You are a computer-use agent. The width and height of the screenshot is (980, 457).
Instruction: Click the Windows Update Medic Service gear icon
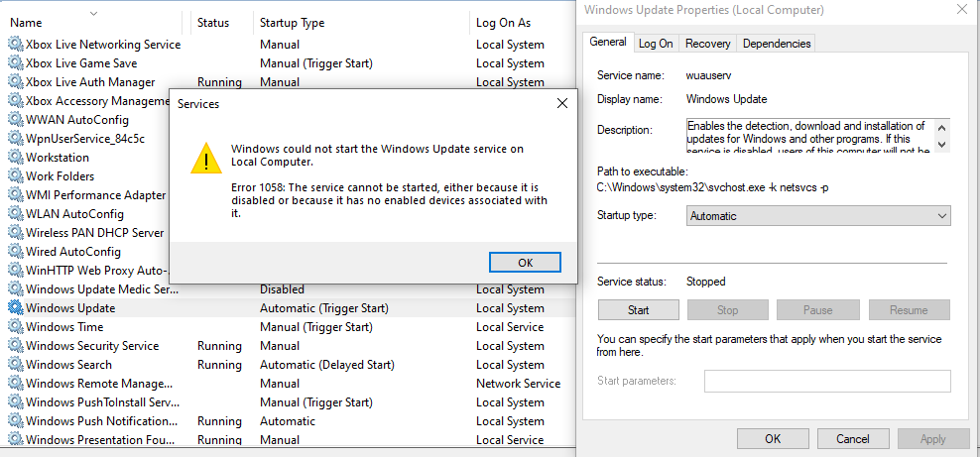pyautogui.click(x=14, y=289)
